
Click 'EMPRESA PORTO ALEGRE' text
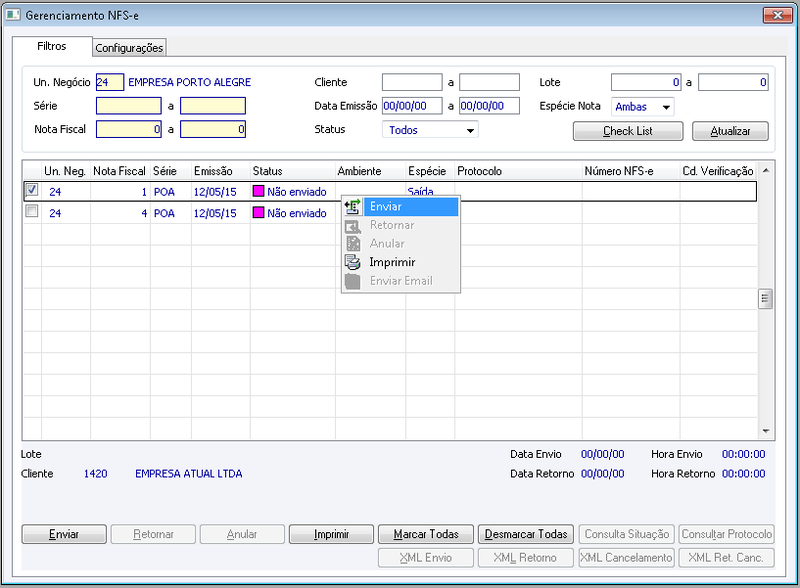click(189, 82)
